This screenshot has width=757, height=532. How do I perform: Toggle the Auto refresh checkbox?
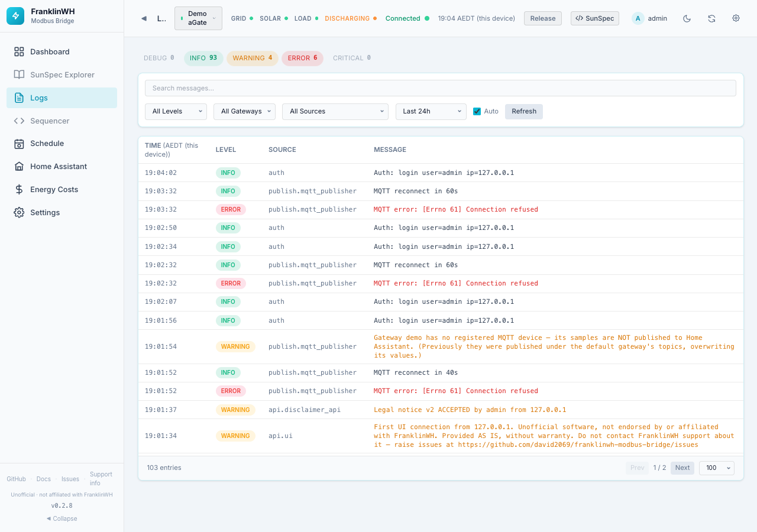tap(477, 112)
